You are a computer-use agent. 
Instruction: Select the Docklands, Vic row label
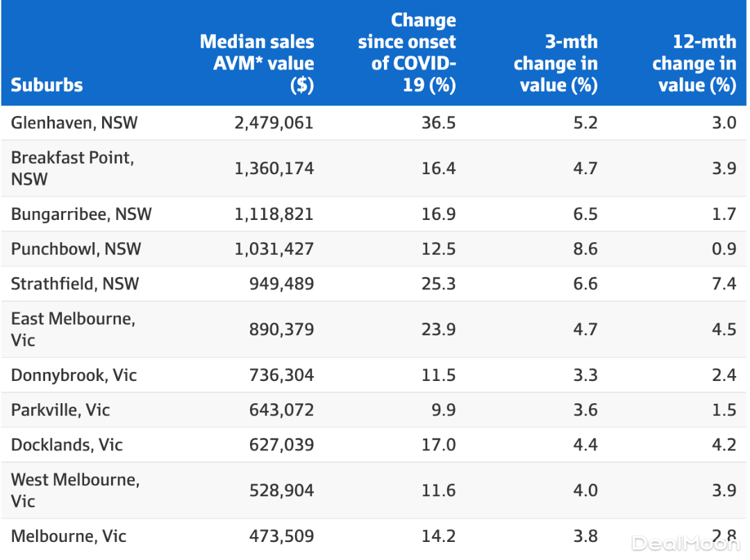pos(67,444)
